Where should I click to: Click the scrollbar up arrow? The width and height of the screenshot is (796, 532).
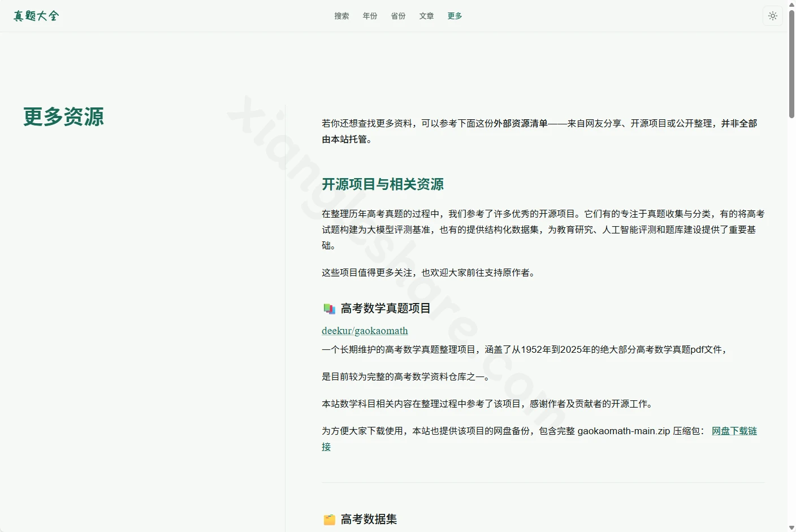click(x=791, y=4)
